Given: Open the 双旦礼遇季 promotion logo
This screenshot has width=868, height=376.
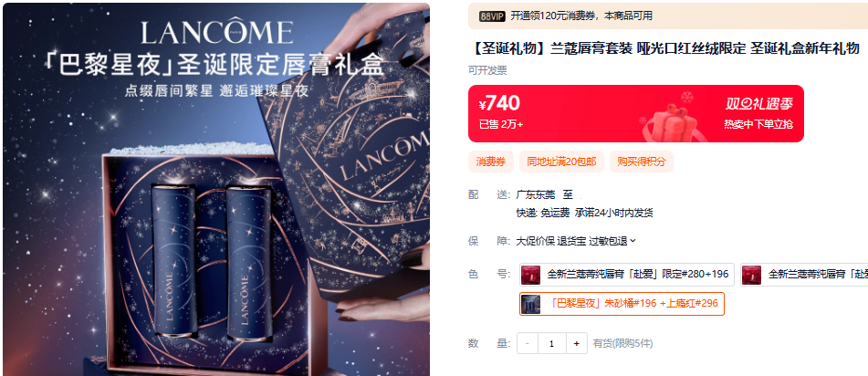Looking at the screenshot, I should coord(759,103).
